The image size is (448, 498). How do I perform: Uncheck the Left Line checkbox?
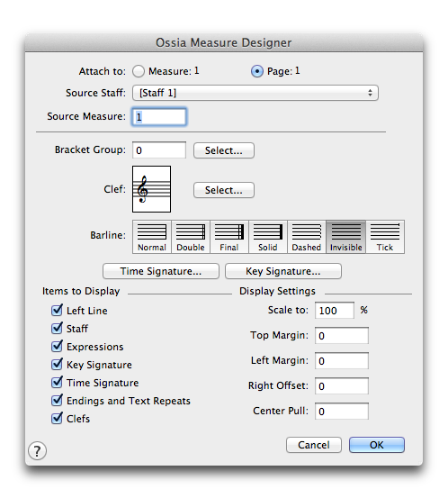point(57,310)
